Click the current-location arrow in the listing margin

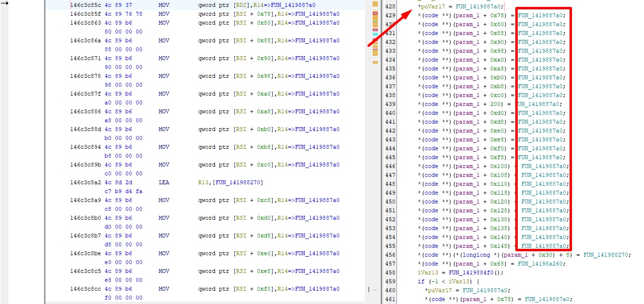point(5,3)
